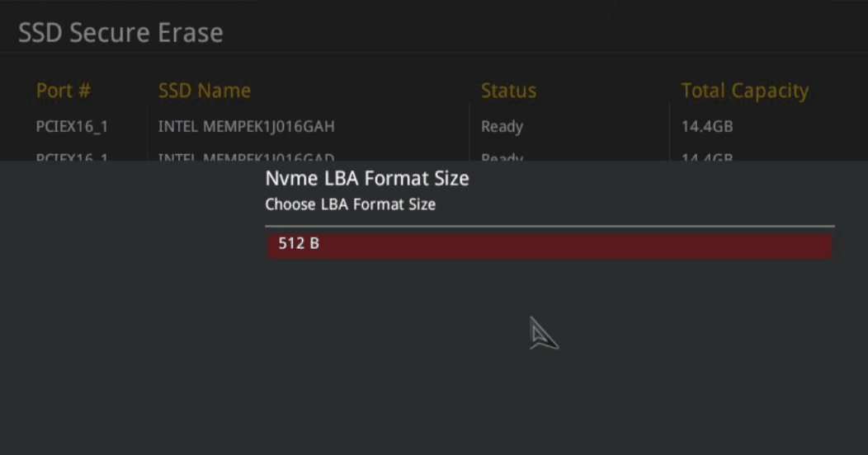Screen dimensions: 868x455
Task: Select the INTEL MEMPEK1J016GAH drive entry
Action: [x=246, y=127]
